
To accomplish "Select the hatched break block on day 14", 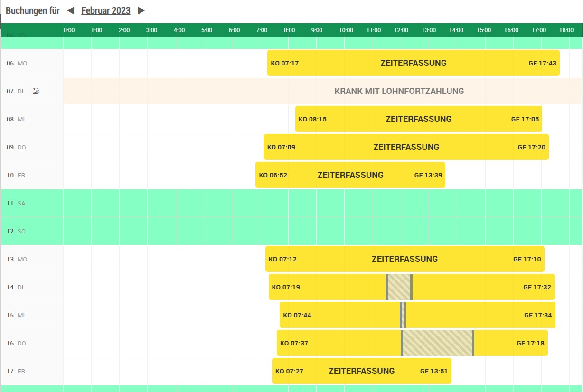I will tap(399, 287).
